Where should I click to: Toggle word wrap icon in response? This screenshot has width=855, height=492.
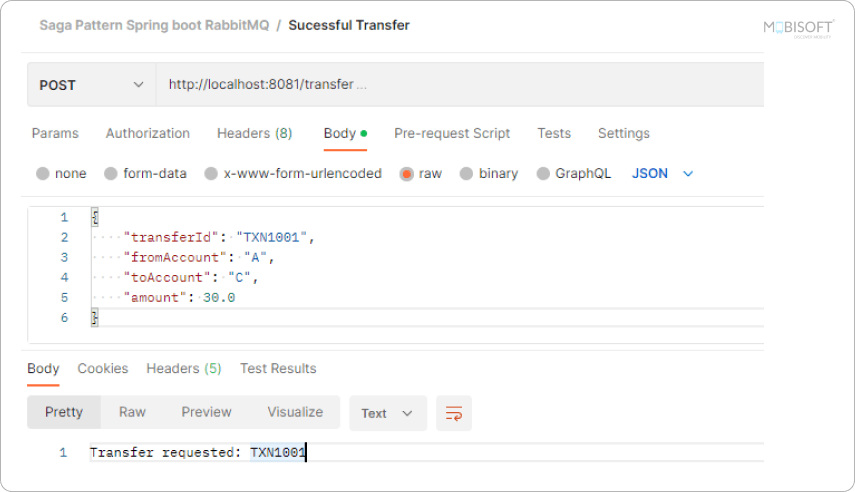[x=454, y=413]
